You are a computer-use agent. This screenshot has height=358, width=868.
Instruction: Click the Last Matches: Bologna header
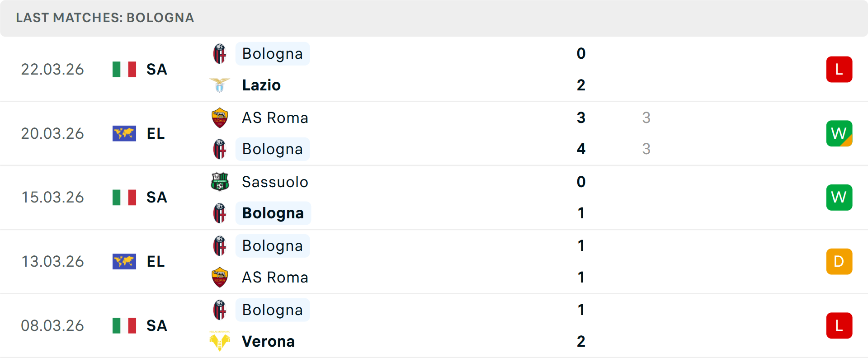click(105, 18)
